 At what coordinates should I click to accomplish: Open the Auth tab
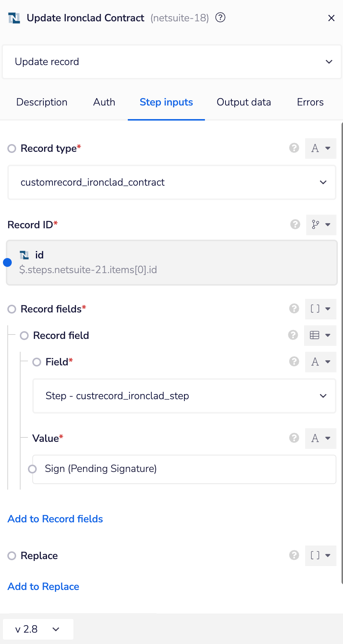104,102
